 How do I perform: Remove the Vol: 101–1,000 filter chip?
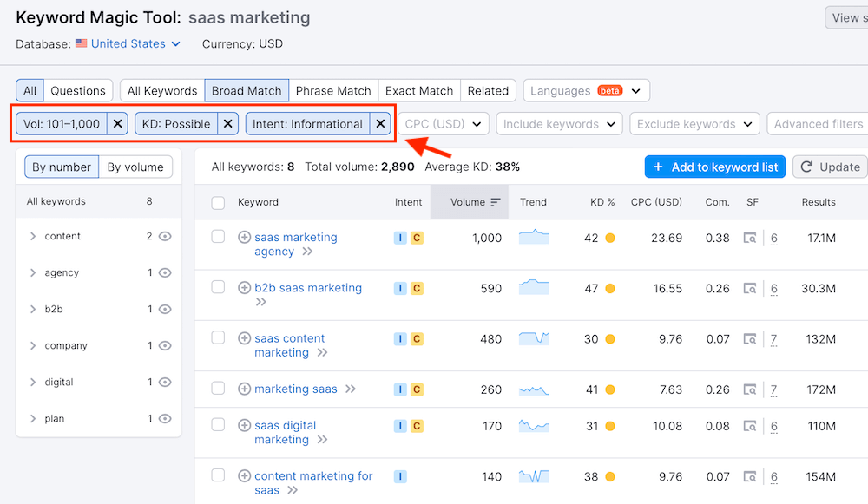(x=118, y=124)
